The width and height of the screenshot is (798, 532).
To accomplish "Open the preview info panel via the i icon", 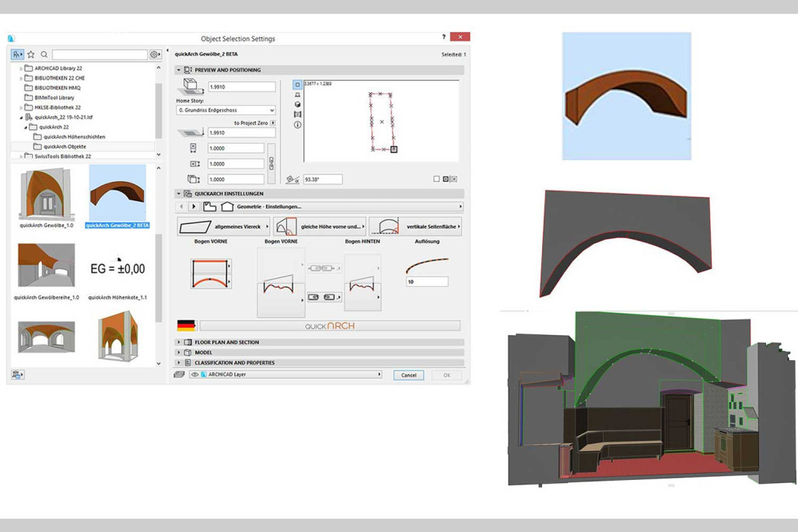I will pyautogui.click(x=297, y=124).
